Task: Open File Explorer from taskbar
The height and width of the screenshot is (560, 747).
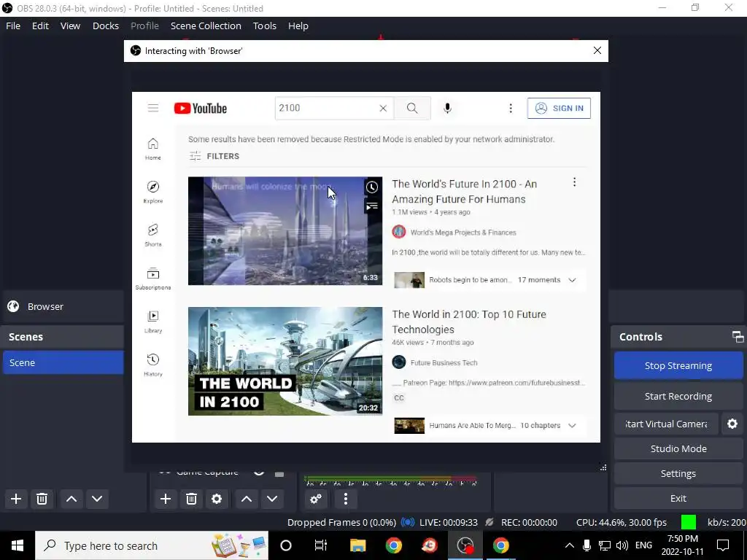Action: 357,545
